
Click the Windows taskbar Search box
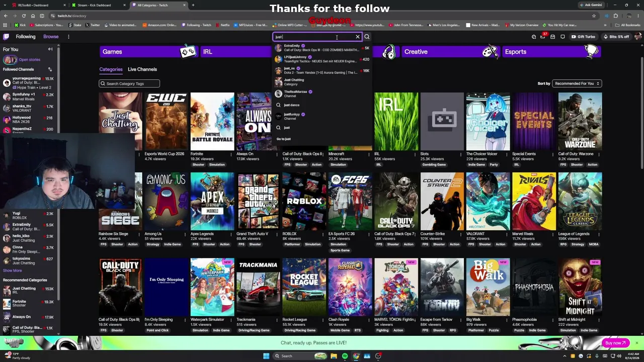click(x=299, y=356)
